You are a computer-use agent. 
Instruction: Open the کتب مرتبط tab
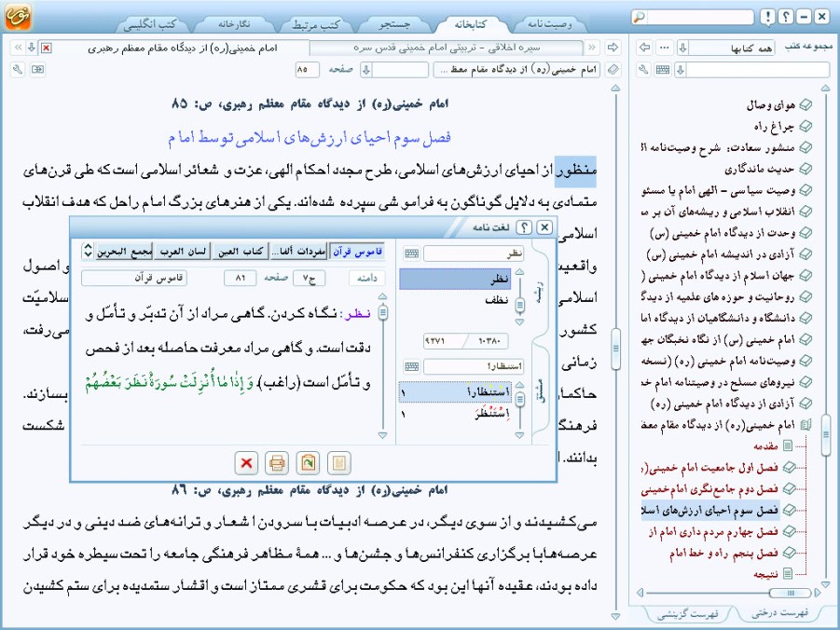[x=315, y=24]
